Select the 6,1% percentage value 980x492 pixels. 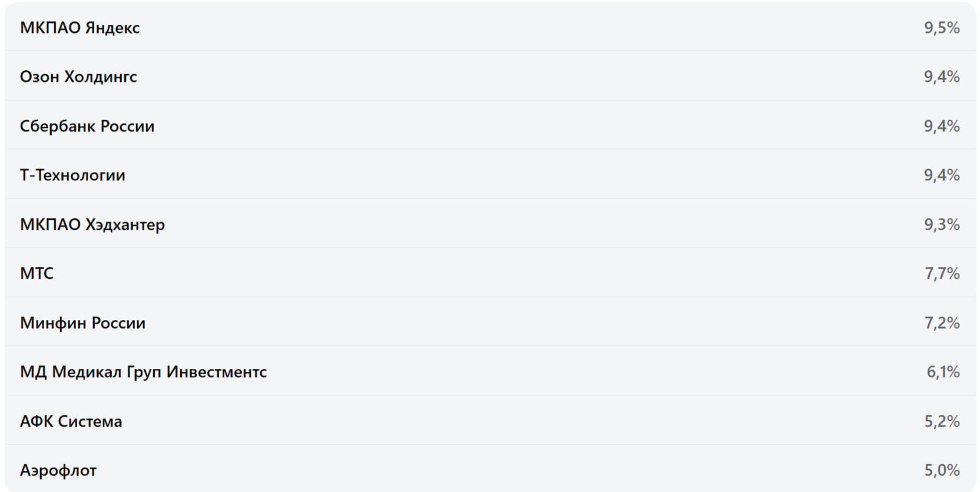(x=943, y=372)
